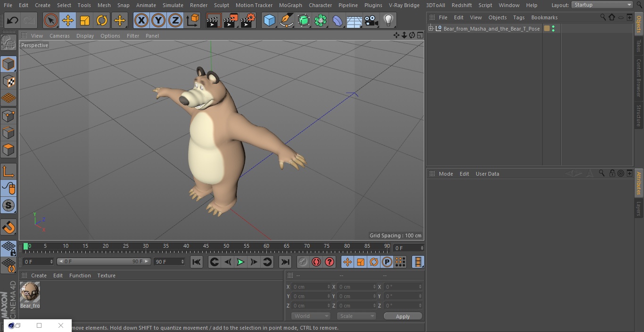
Task: Toggle Parameter keyframe recording P
Action: pyautogui.click(x=387, y=262)
